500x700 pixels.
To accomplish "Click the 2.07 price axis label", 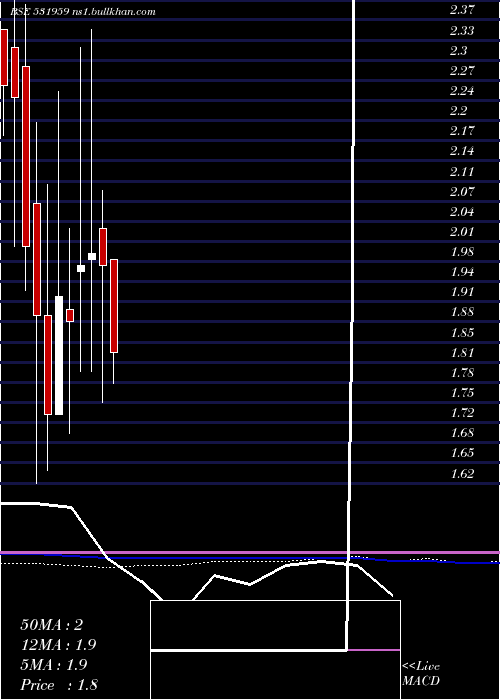I will click(462, 192).
